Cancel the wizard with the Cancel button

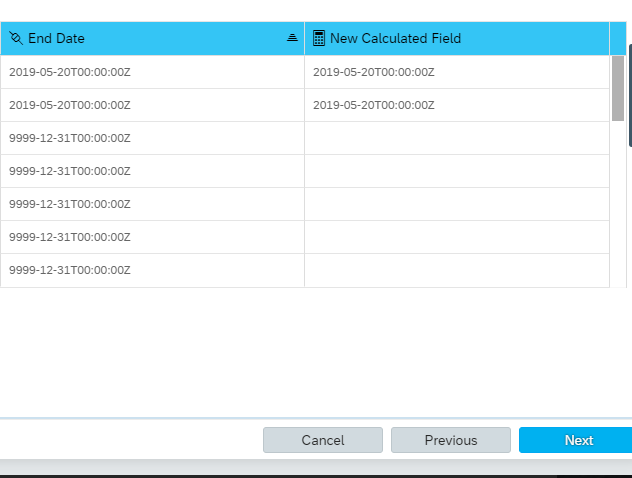click(323, 440)
